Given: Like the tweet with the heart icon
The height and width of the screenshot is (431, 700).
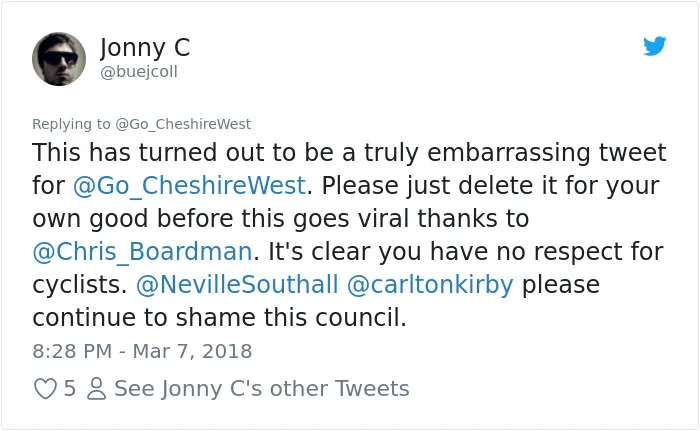Looking at the screenshot, I should 46,389.
